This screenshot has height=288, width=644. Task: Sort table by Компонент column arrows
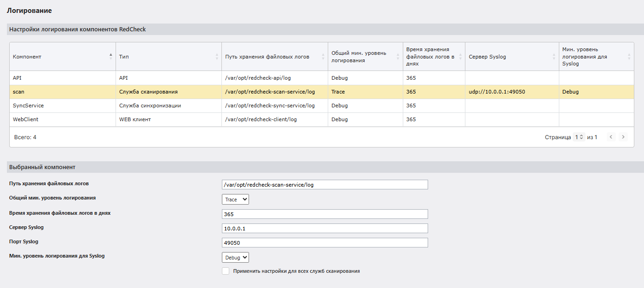pyautogui.click(x=110, y=56)
